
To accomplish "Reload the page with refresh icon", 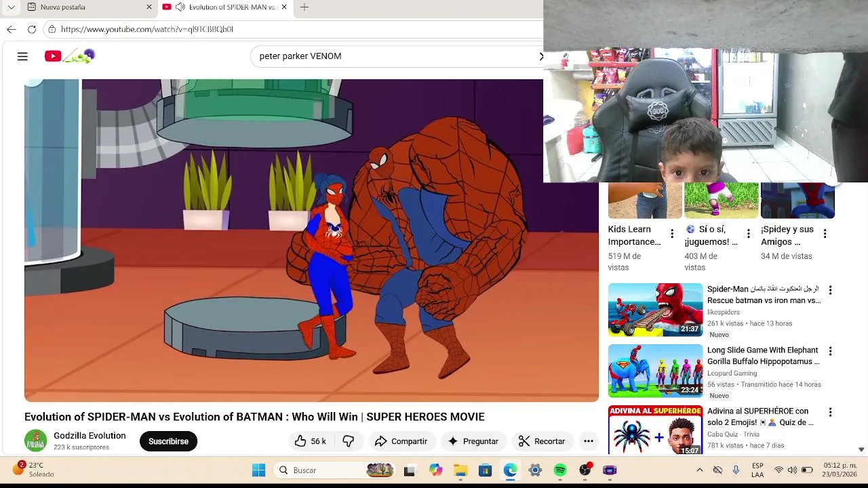I will click(x=32, y=29).
